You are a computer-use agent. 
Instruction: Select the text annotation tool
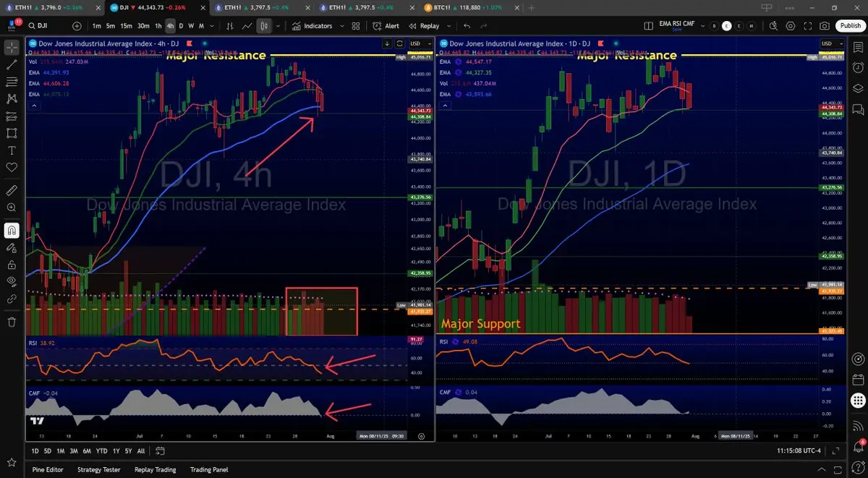point(12,150)
